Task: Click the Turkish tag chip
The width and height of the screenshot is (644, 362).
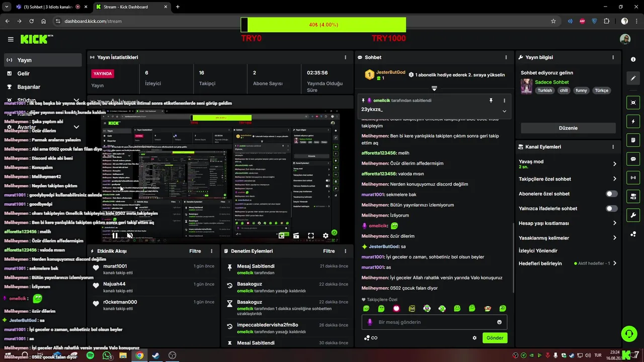Action: click(x=544, y=90)
